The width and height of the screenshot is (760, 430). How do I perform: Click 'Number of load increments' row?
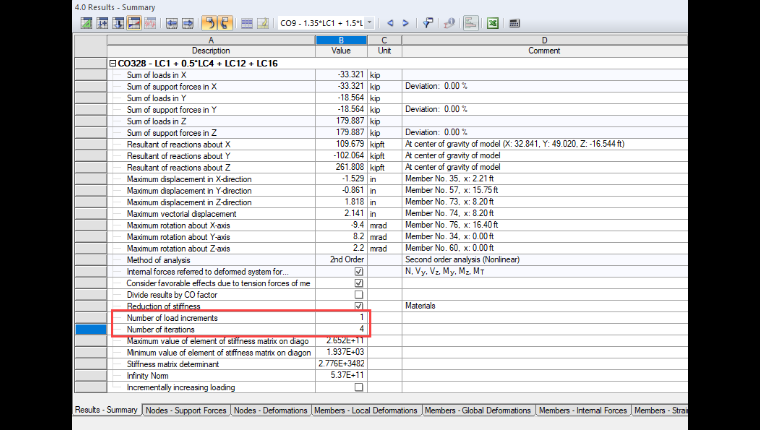(x=380, y=318)
